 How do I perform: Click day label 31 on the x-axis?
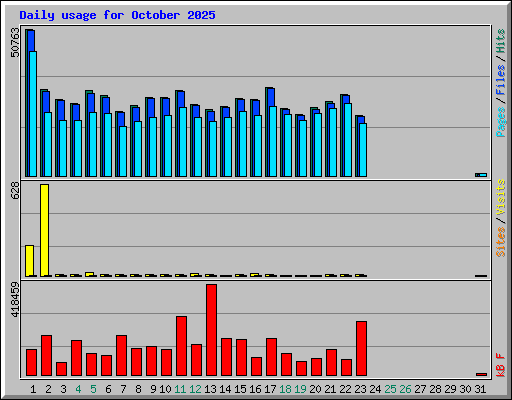click(480, 389)
